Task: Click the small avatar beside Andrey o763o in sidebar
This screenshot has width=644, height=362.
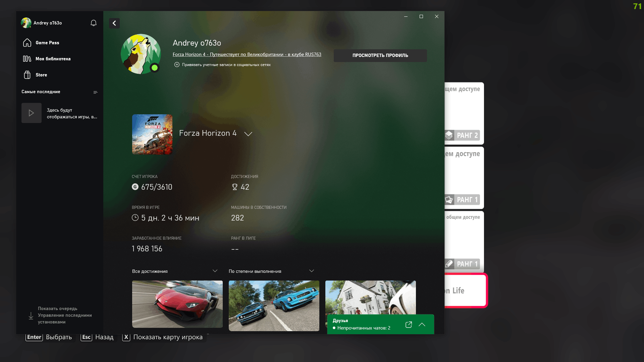Action: tap(26, 23)
